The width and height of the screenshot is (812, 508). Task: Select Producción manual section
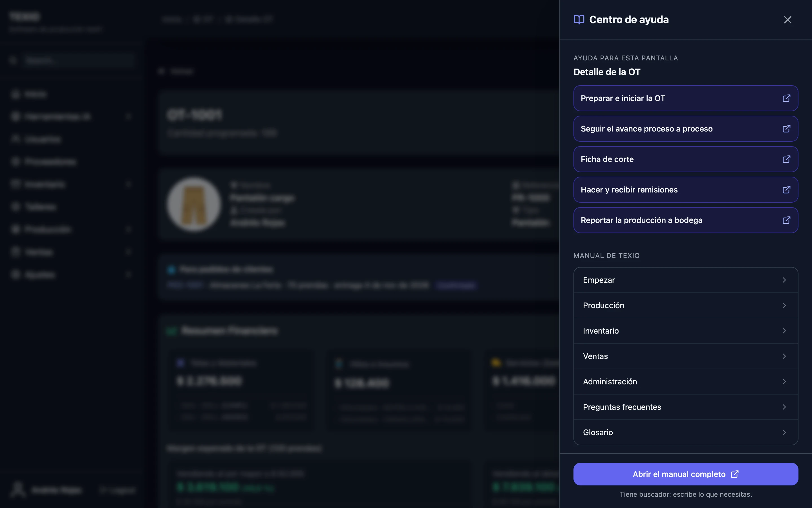[685, 305]
